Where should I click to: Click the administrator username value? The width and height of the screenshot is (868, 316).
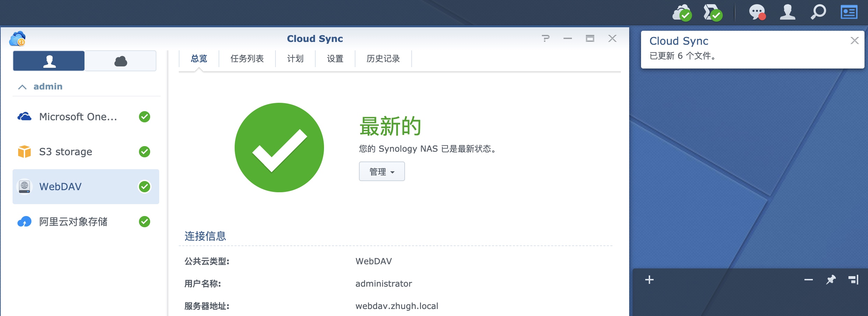(384, 284)
